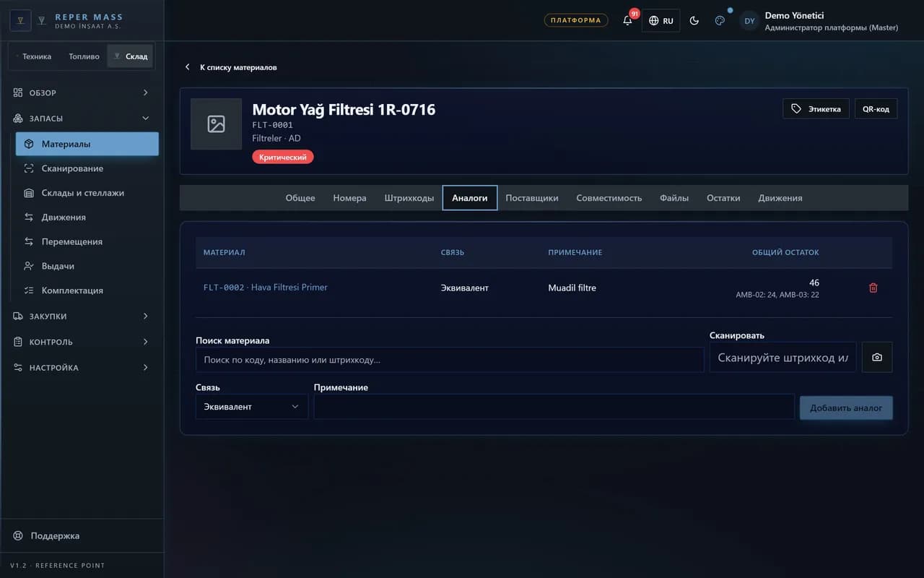Go to Склады и стеллажи
Image resolution: width=924 pixels, height=578 pixels.
(87, 193)
